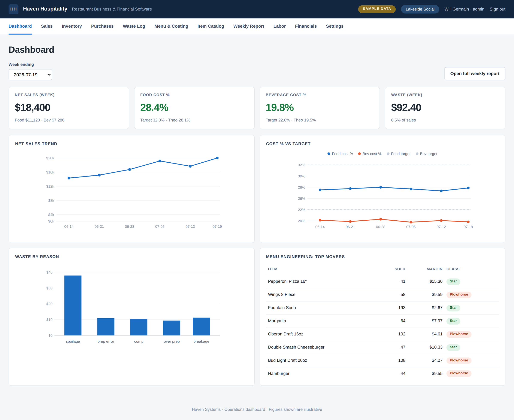Toggle Food cost % legend item
The image size is (514, 420).
(x=340, y=154)
